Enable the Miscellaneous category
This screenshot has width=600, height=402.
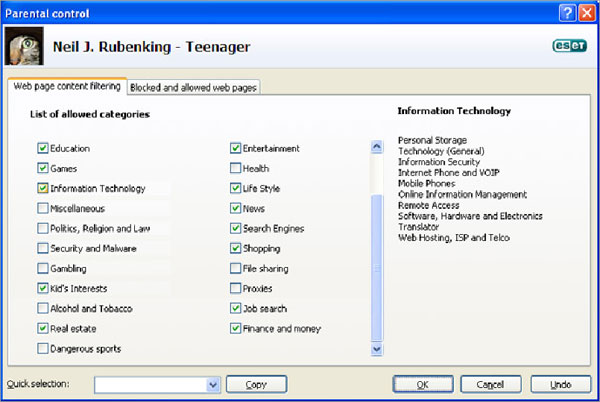(x=42, y=208)
